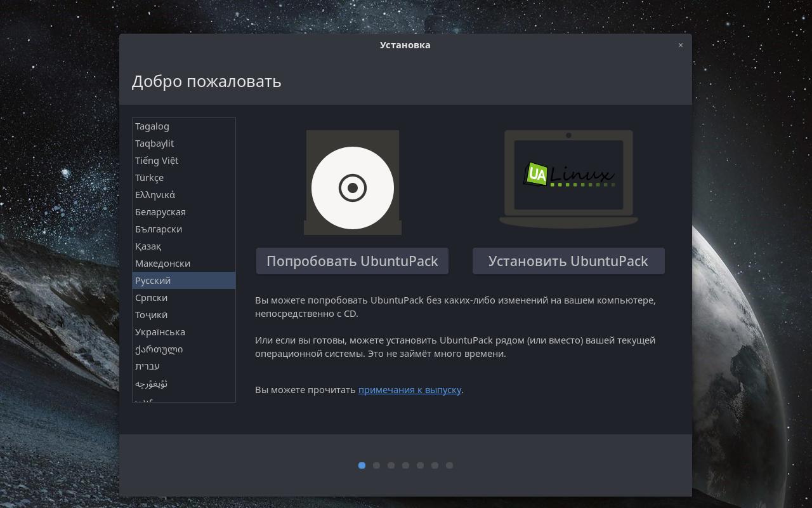The width and height of the screenshot is (812, 508).
Task: Select Тоҷикӣ language entry
Action: [184, 315]
